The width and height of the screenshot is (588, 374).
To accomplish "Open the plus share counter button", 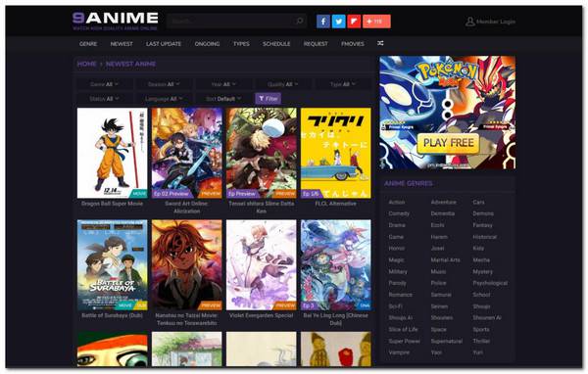I will (376, 22).
